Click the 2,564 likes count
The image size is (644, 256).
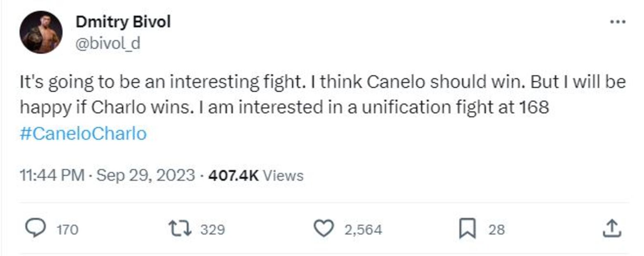364,229
